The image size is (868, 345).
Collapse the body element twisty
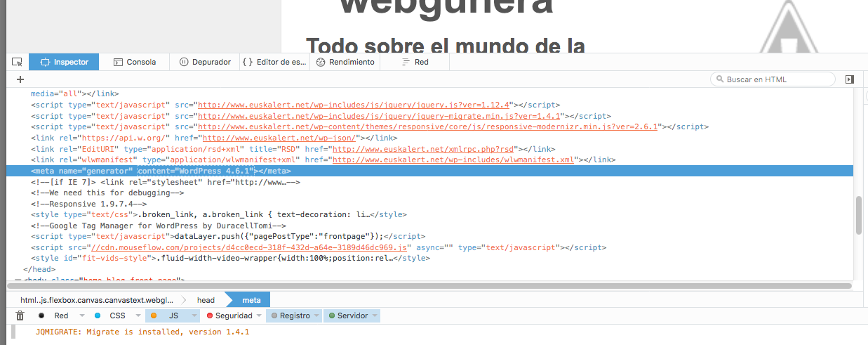point(18,280)
